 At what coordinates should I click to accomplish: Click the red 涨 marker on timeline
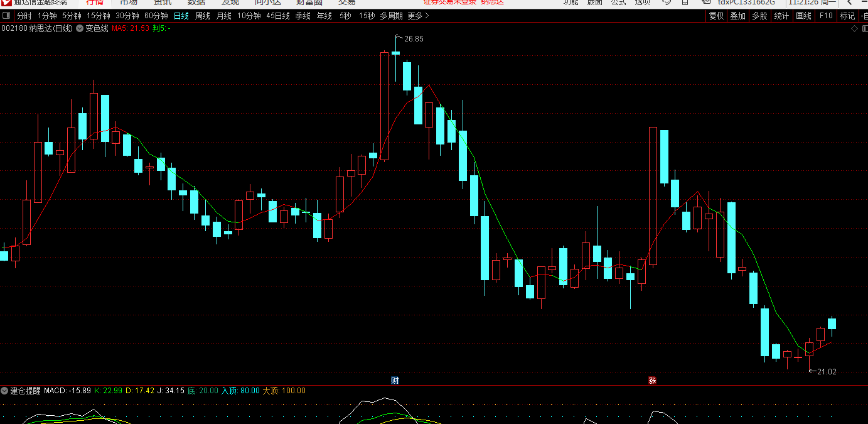(x=652, y=380)
